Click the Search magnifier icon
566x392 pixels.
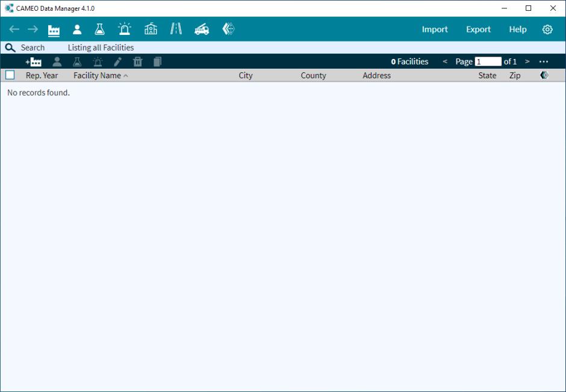(10, 48)
